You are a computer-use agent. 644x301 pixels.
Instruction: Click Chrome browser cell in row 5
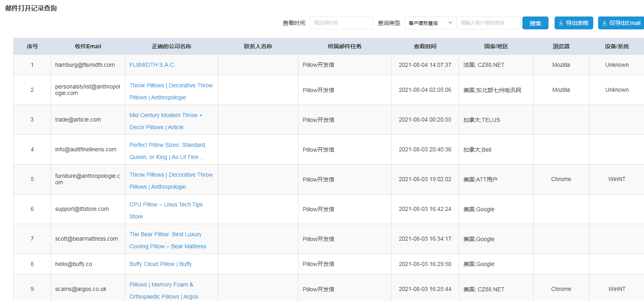[561, 179]
